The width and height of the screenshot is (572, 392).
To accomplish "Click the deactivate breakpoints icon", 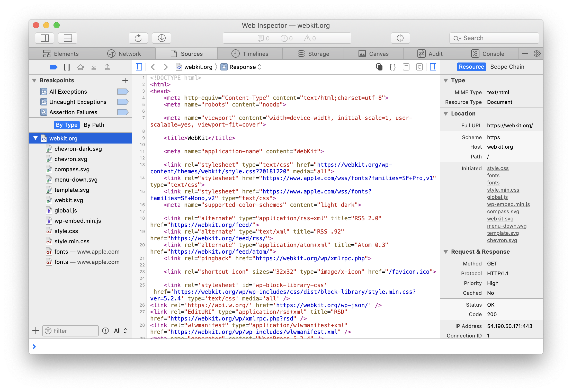I will pyautogui.click(x=52, y=67).
